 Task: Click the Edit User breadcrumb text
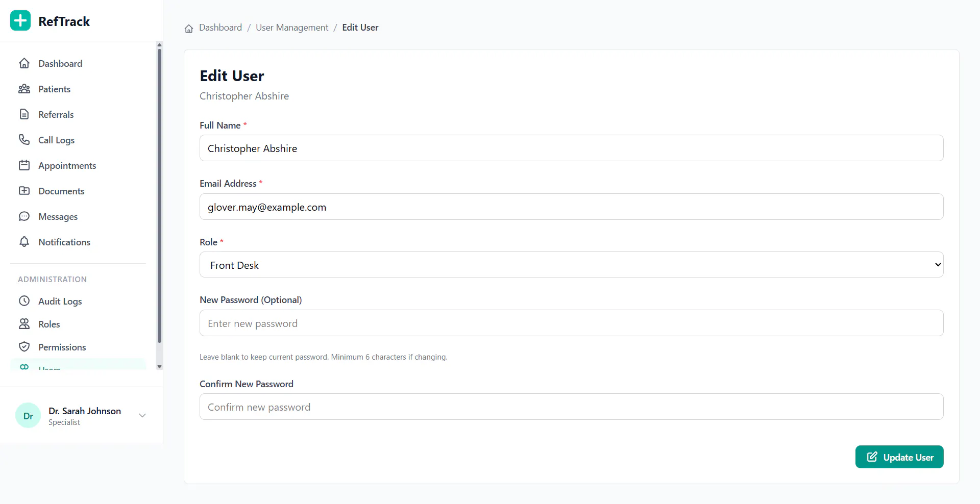tap(360, 28)
